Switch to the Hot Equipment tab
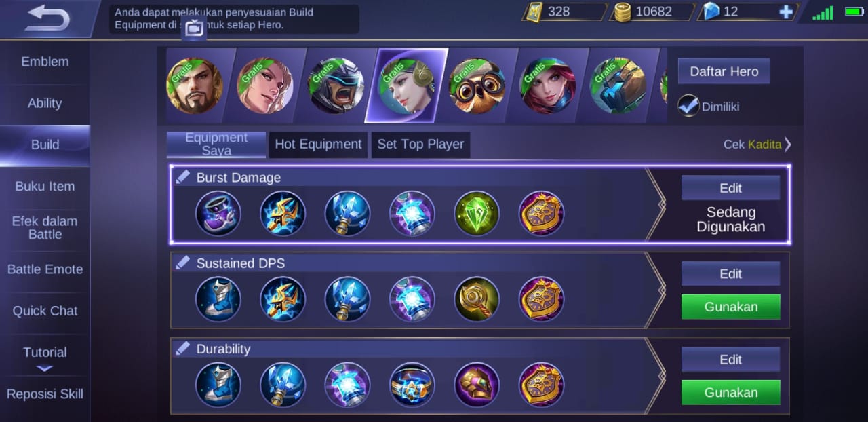The height and width of the screenshot is (422, 868). click(x=318, y=145)
